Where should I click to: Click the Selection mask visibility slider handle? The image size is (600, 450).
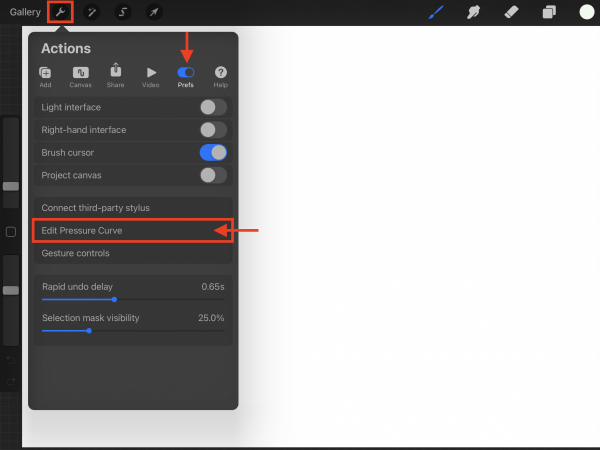coord(89,331)
